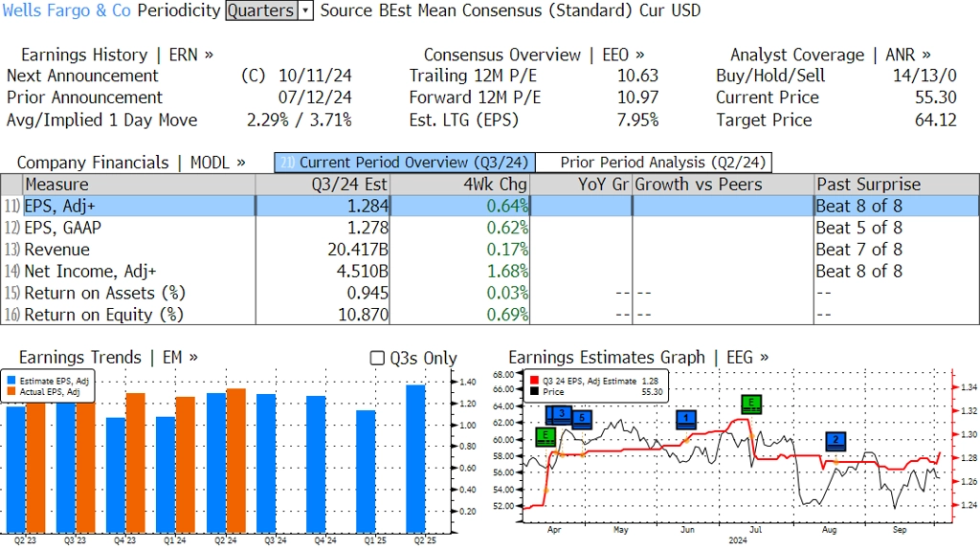This screenshot has width=980, height=548.
Task: Click Return on Equity estimate 10.870
Action: point(363,315)
